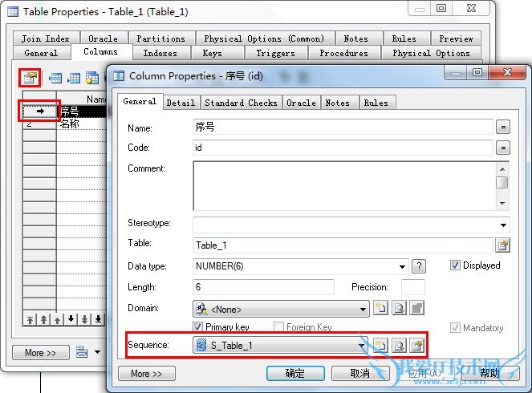
Task: Click the Select Sequence browse icon
Action: 399,346
